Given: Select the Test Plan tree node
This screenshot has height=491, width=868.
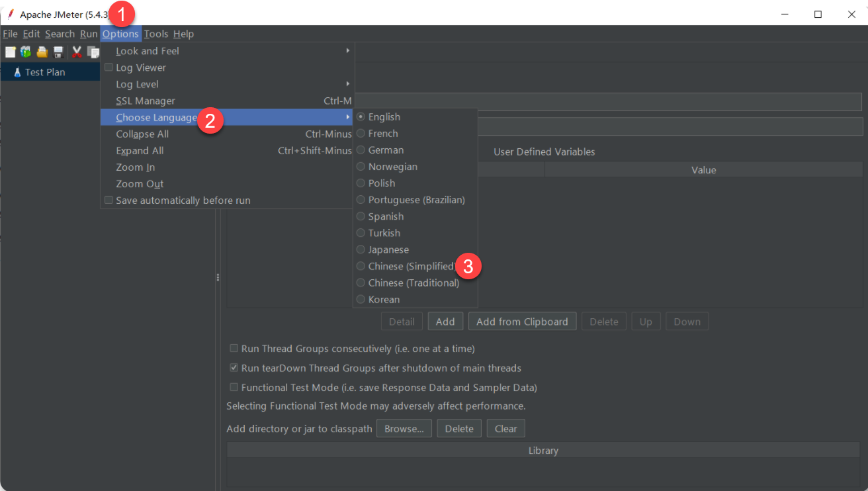Looking at the screenshot, I should pyautogui.click(x=45, y=72).
